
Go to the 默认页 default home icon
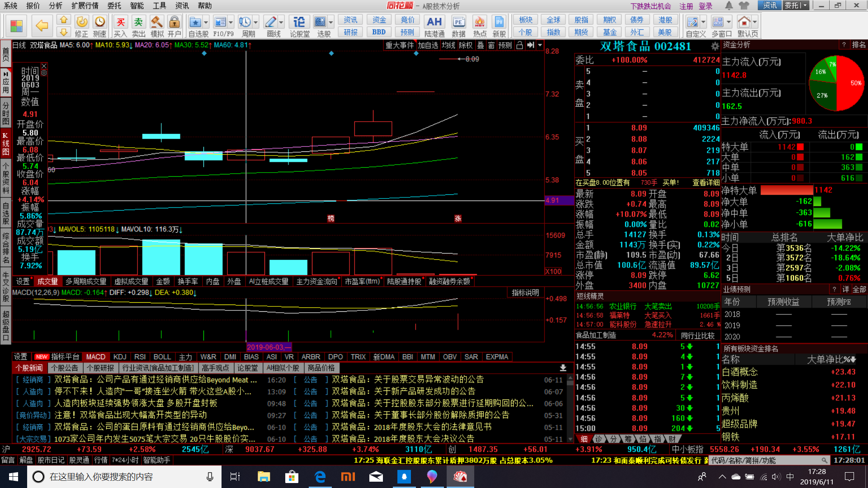[744, 26]
